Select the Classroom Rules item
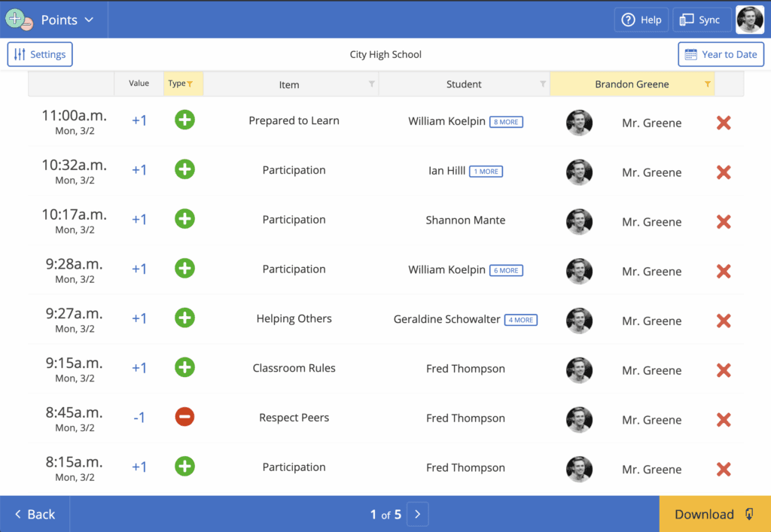The height and width of the screenshot is (532, 771). coord(294,369)
